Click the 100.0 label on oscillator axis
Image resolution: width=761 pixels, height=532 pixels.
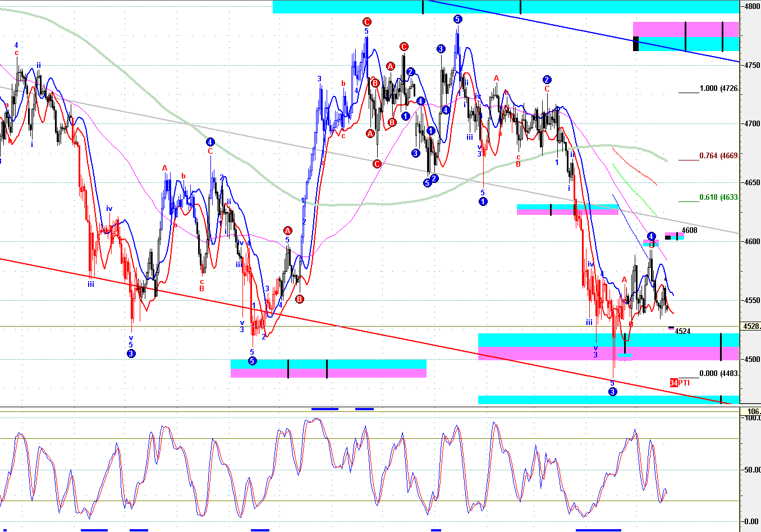click(752, 418)
